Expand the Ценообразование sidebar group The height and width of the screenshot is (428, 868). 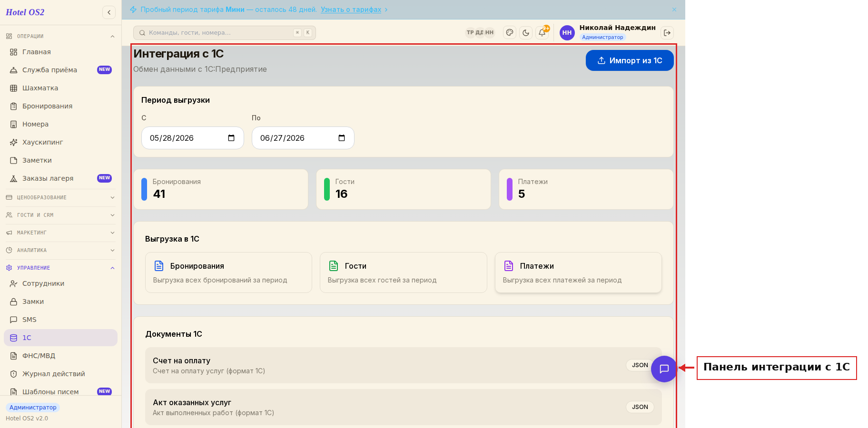(x=61, y=197)
